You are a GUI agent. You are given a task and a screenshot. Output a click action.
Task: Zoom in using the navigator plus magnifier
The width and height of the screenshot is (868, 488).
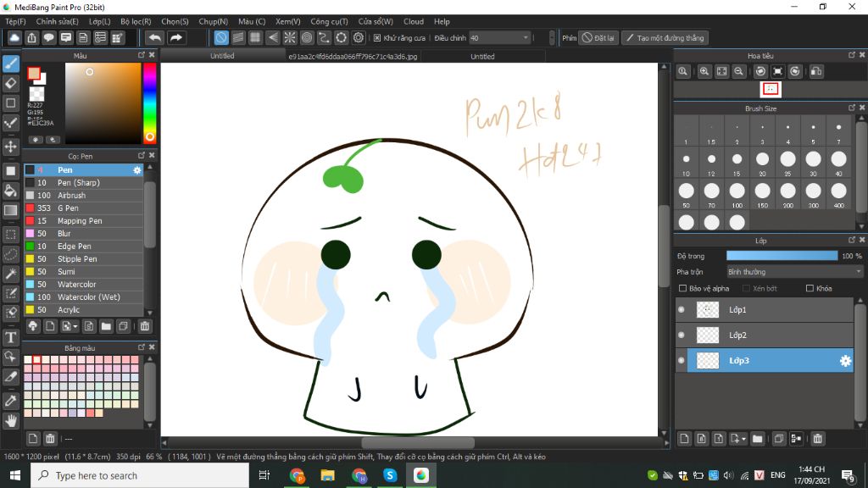pyautogui.click(x=704, y=71)
